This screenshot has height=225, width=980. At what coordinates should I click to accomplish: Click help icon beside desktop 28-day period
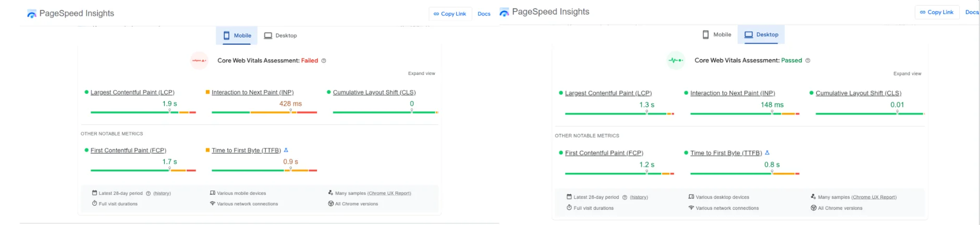click(x=624, y=197)
